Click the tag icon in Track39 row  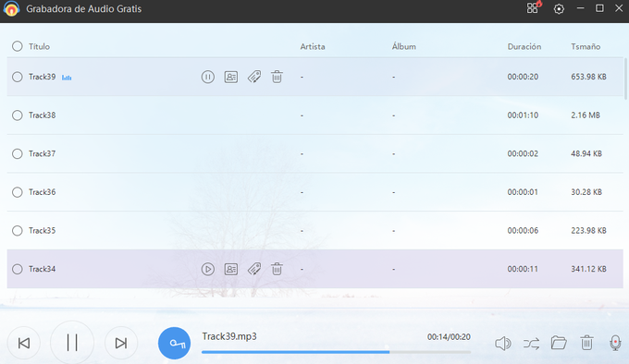coord(254,77)
